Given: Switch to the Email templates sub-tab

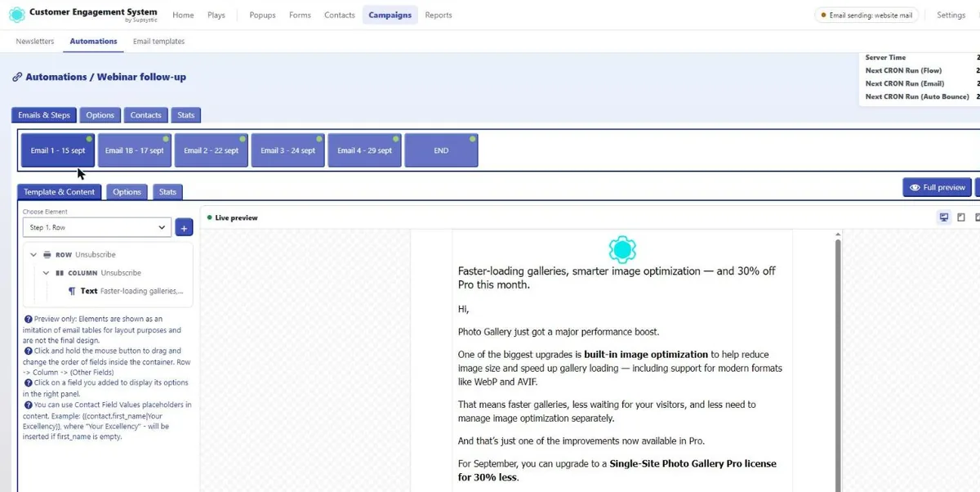Looking at the screenshot, I should pos(158,42).
